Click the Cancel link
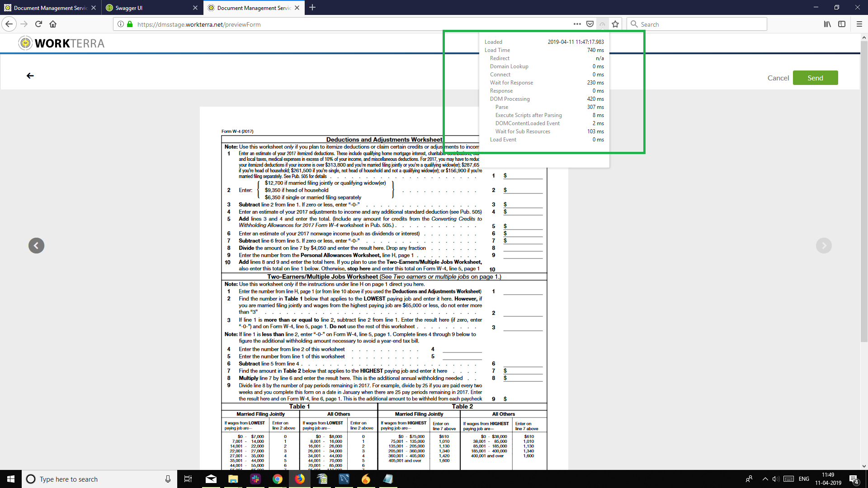 tap(778, 78)
